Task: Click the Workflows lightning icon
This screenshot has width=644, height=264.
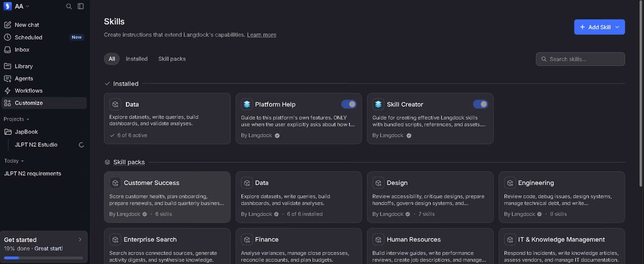Action: coord(7,91)
